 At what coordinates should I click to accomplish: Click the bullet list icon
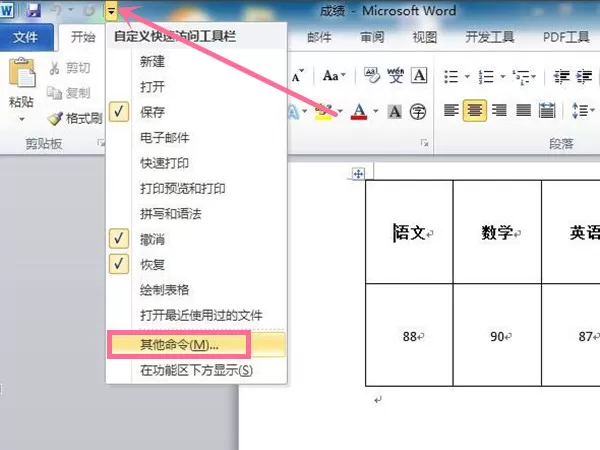tap(451, 77)
